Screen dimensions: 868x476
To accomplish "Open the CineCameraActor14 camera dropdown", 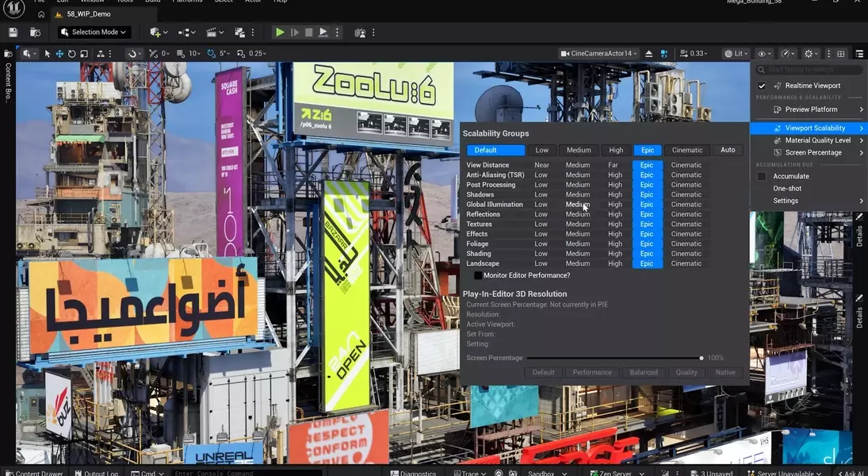I will (x=598, y=54).
